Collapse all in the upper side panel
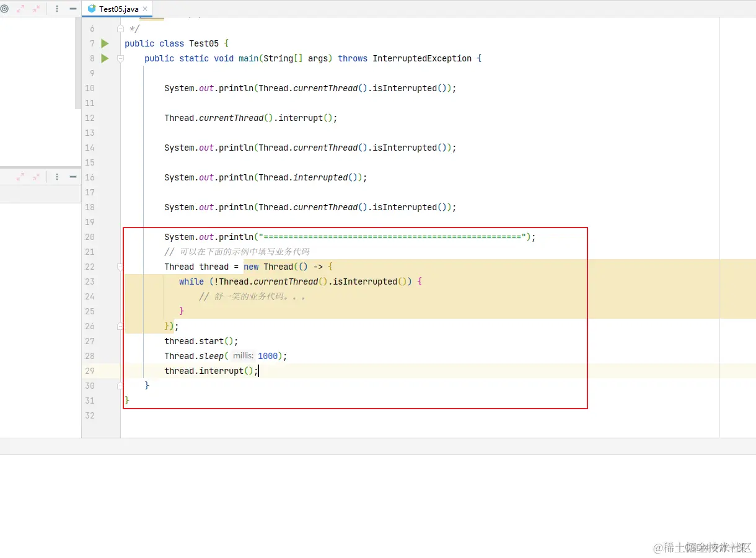Screen dimensions: 756x558 point(36,9)
